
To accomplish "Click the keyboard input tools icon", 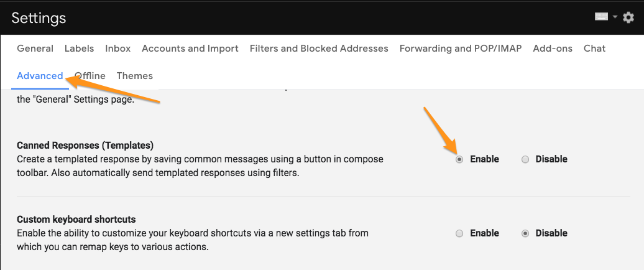I will 602,17.
